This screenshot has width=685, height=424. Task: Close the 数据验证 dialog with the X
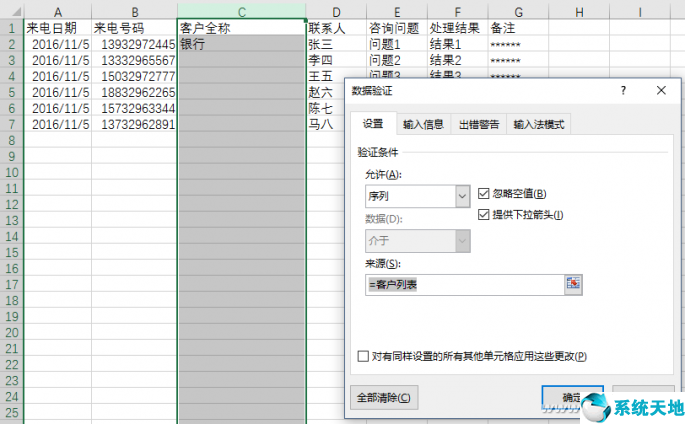tap(660, 90)
